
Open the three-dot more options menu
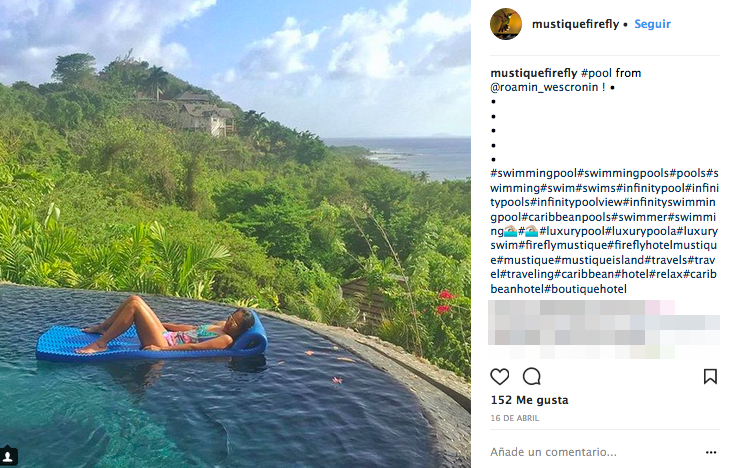[711, 452]
